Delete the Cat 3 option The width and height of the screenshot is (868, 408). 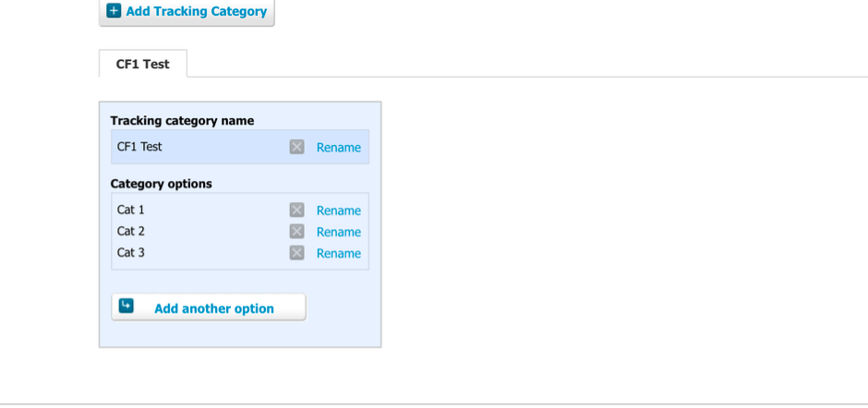pyautogui.click(x=296, y=253)
